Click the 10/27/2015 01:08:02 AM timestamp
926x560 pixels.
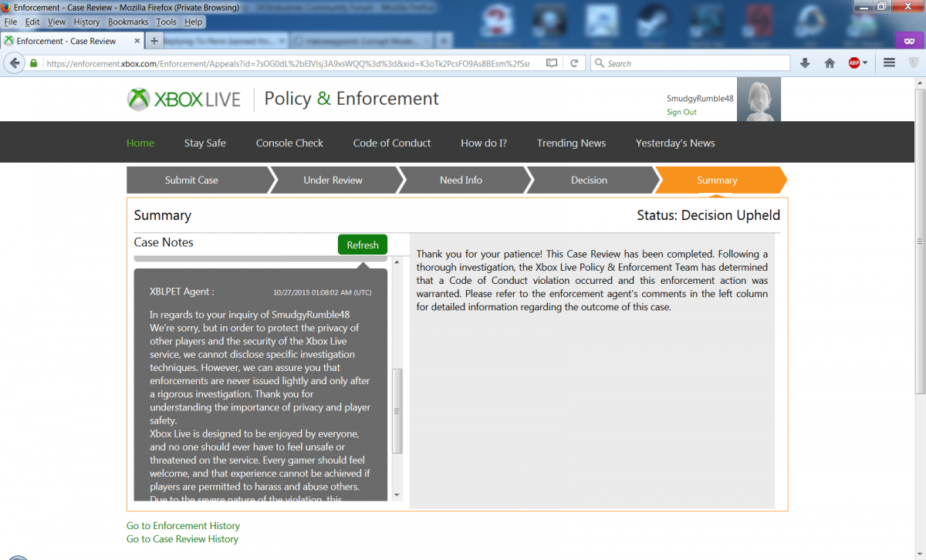[322, 292]
